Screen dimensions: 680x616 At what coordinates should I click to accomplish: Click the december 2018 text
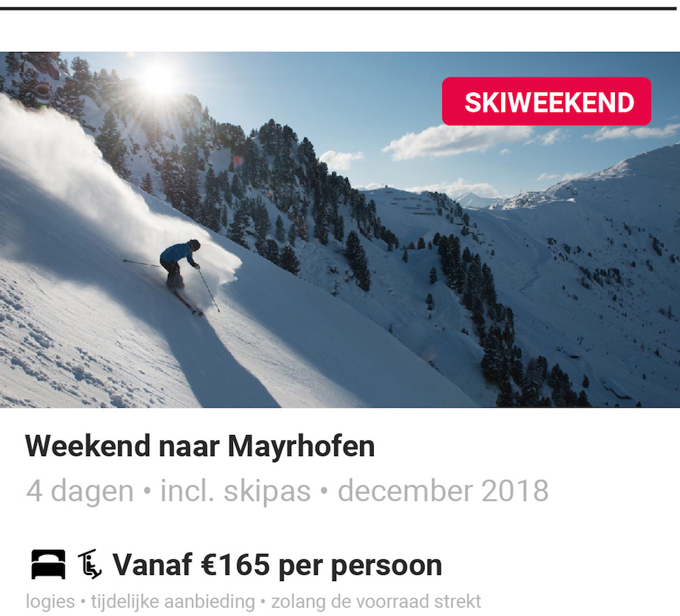[444, 491]
